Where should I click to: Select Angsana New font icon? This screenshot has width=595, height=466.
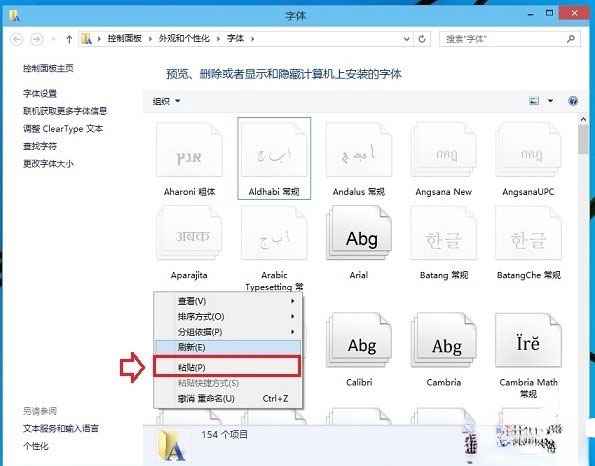point(444,150)
